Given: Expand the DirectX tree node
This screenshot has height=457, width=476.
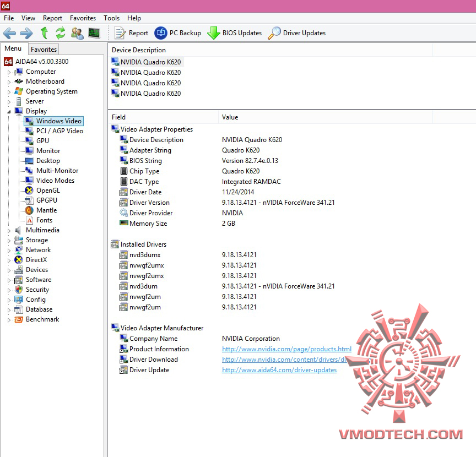Looking at the screenshot, I should [x=9, y=260].
